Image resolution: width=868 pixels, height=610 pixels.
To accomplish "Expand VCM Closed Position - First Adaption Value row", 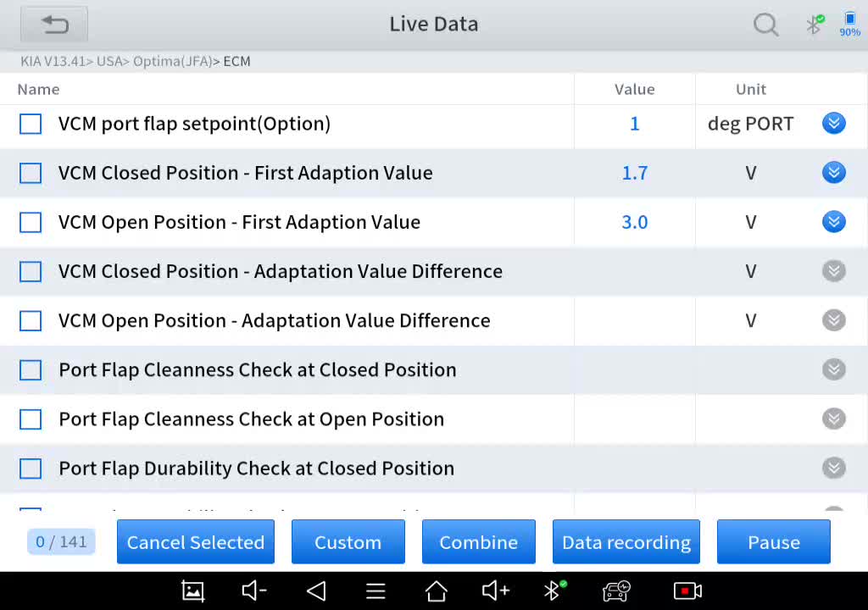I will pos(834,173).
